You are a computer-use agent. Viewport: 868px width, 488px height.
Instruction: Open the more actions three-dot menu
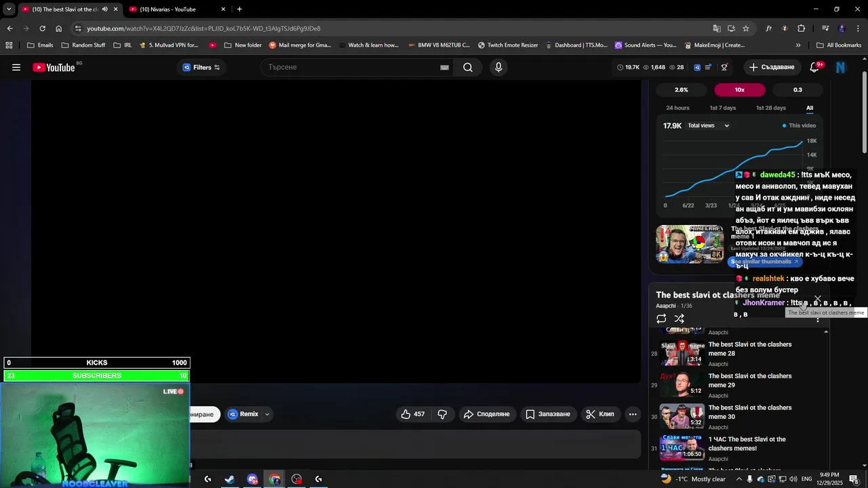[633, 414]
